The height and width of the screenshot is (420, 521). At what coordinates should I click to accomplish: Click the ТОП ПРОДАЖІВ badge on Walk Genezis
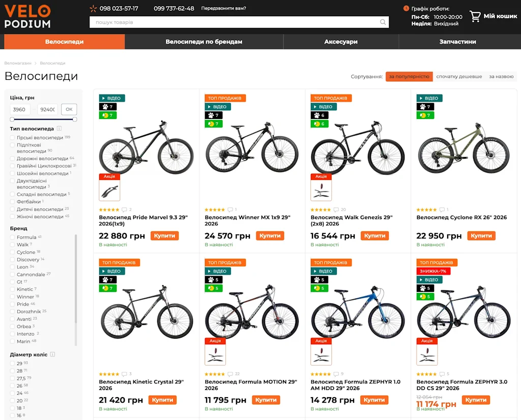point(331,98)
